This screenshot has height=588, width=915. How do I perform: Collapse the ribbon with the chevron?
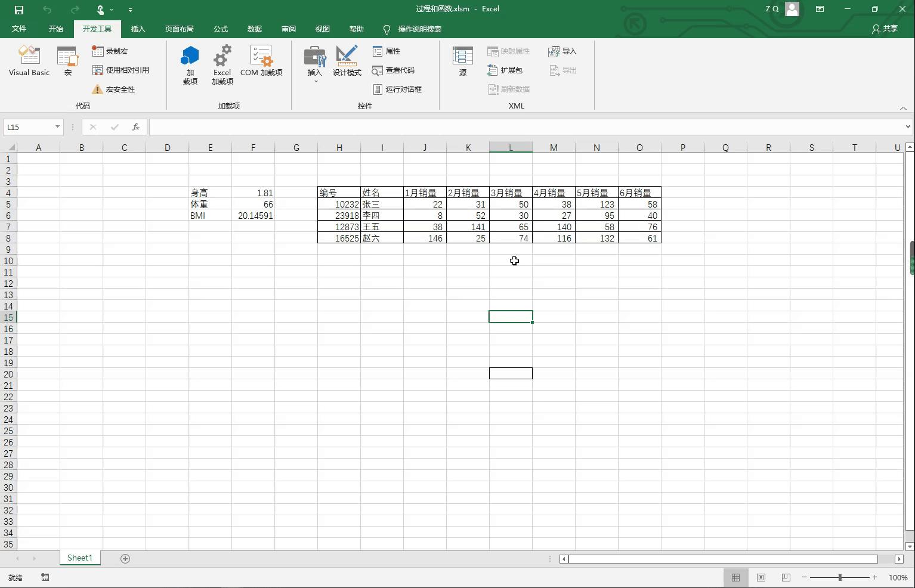tap(904, 109)
